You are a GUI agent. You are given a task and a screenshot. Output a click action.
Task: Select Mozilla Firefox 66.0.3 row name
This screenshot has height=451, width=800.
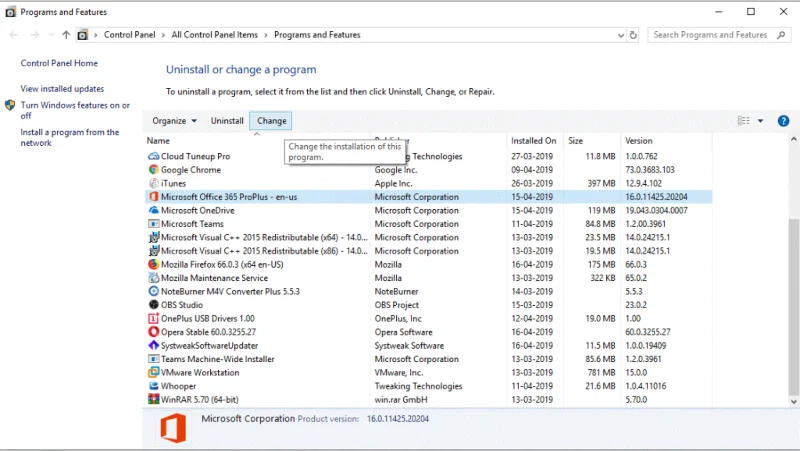[222, 264]
